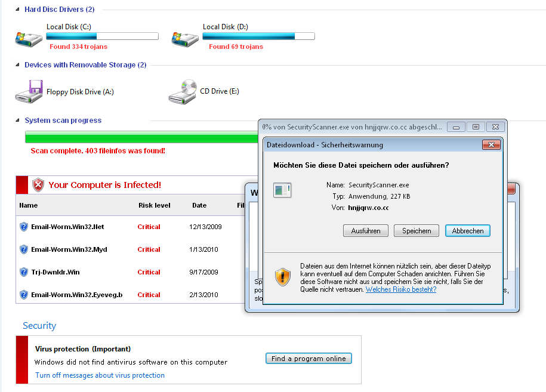Click shield icon beside Email-Worm.Win32.Myd
Viewport: 546px width, 392px height.
coord(24,249)
